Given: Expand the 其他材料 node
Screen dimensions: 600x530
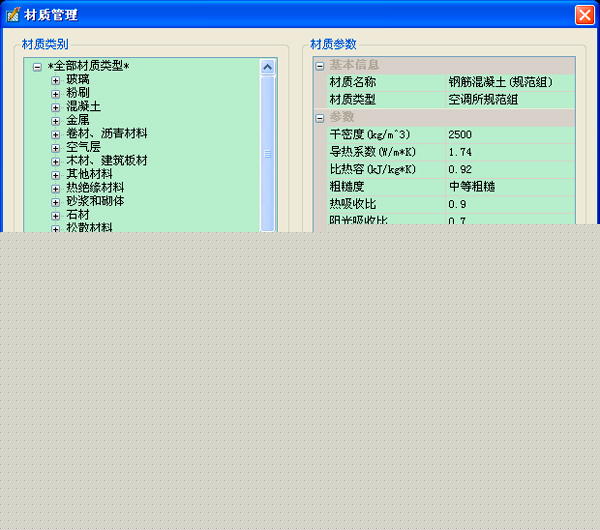Looking at the screenshot, I should click(55, 175).
